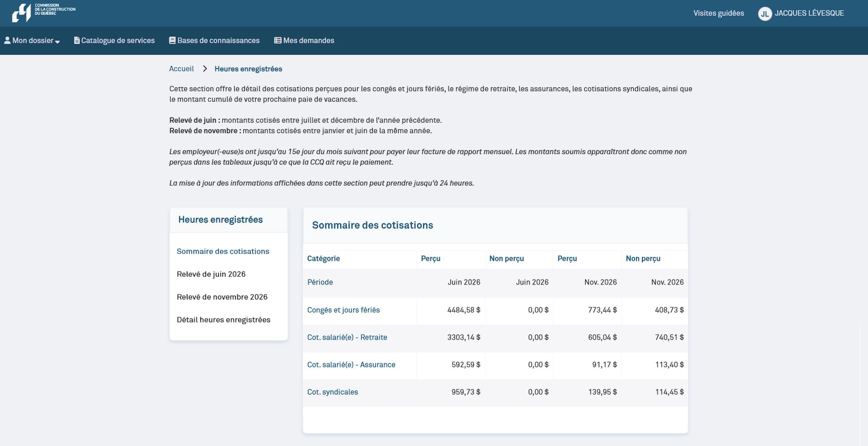Screen dimensions: 868x446
Task: Click the Congés et jours fériés row
Action: pos(343,310)
